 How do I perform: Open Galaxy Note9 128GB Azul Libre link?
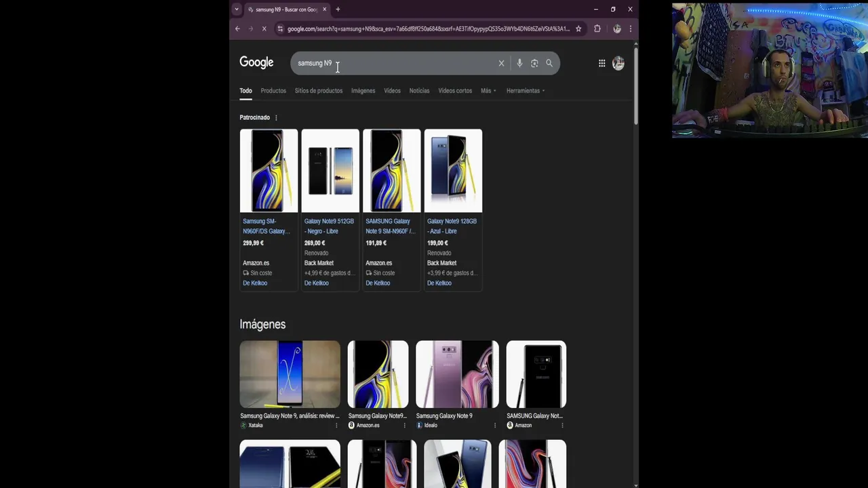[452, 226]
